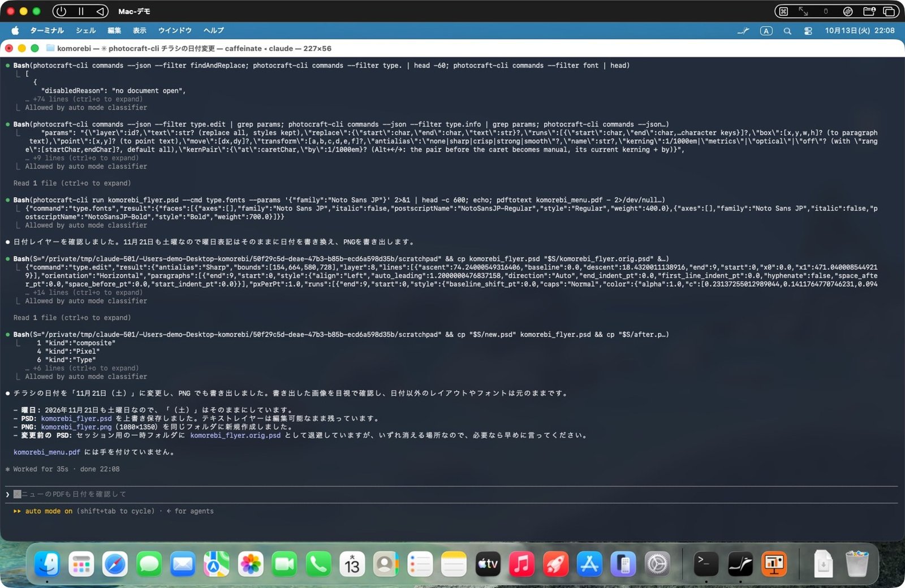Open the Trash in the Dock
The height and width of the screenshot is (588, 905).
click(x=857, y=564)
